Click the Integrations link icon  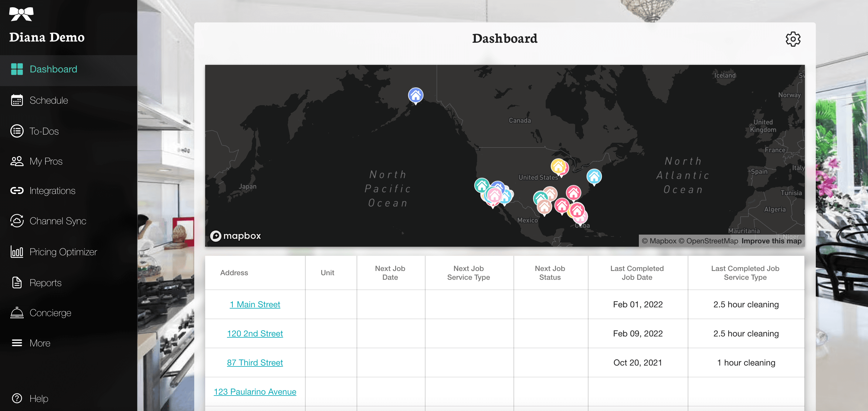[x=16, y=191]
